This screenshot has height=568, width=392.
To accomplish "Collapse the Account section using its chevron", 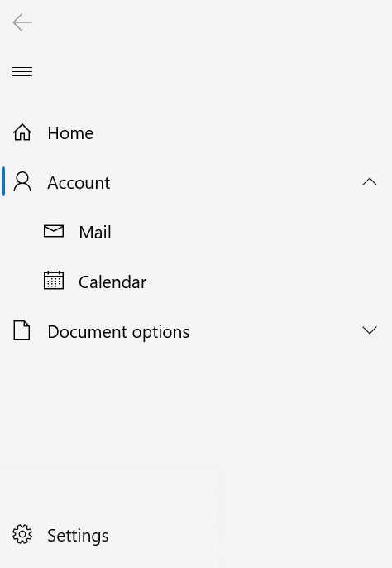I will click(370, 182).
